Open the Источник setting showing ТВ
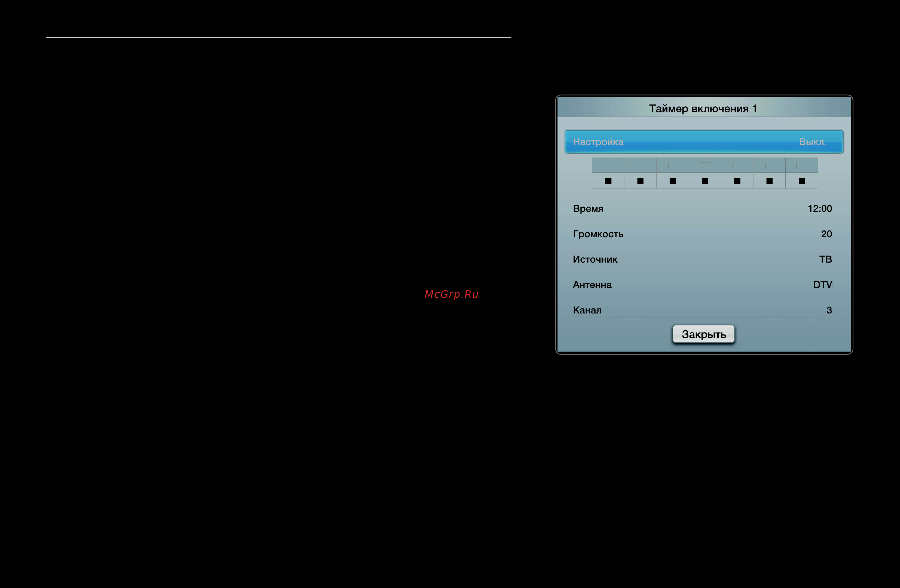 [x=702, y=259]
